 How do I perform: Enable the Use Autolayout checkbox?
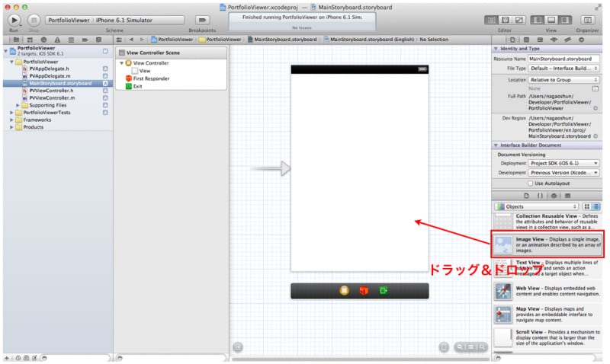pos(530,184)
